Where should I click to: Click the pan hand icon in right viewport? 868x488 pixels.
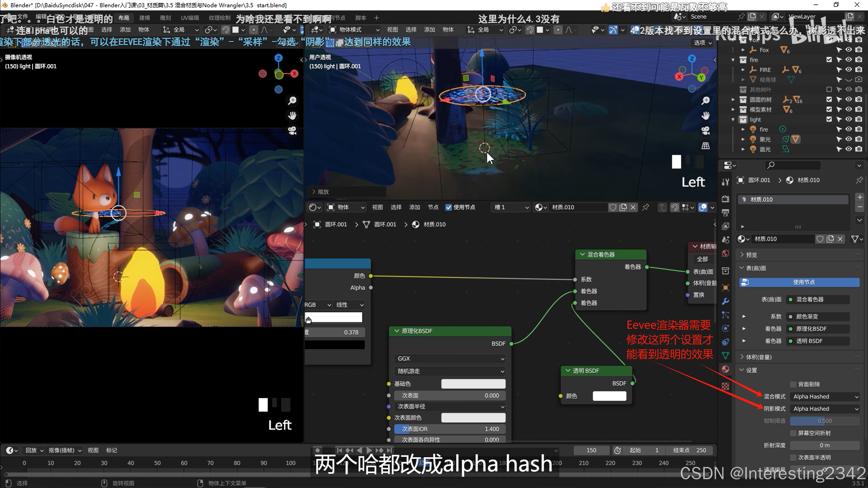tap(706, 116)
